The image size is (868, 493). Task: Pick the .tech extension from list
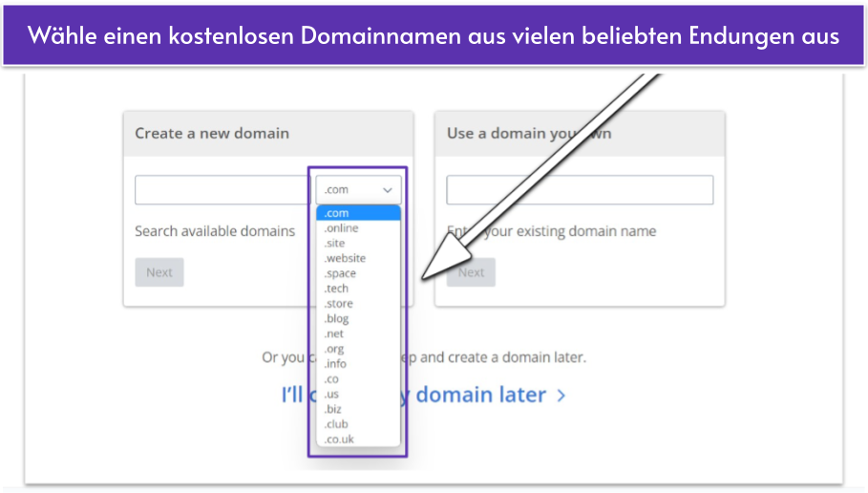tap(358, 289)
